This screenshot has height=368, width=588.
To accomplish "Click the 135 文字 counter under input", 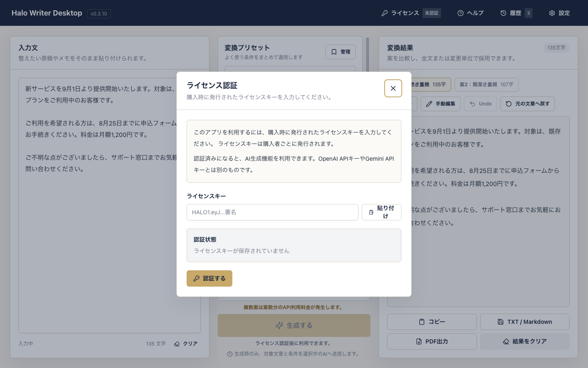I will [x=156, y=344].
